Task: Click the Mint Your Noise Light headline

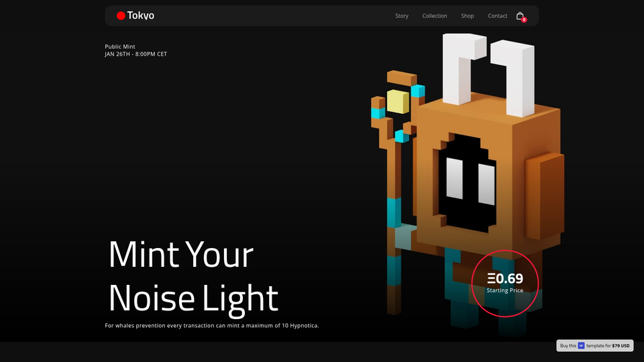Action: (193, 276)
